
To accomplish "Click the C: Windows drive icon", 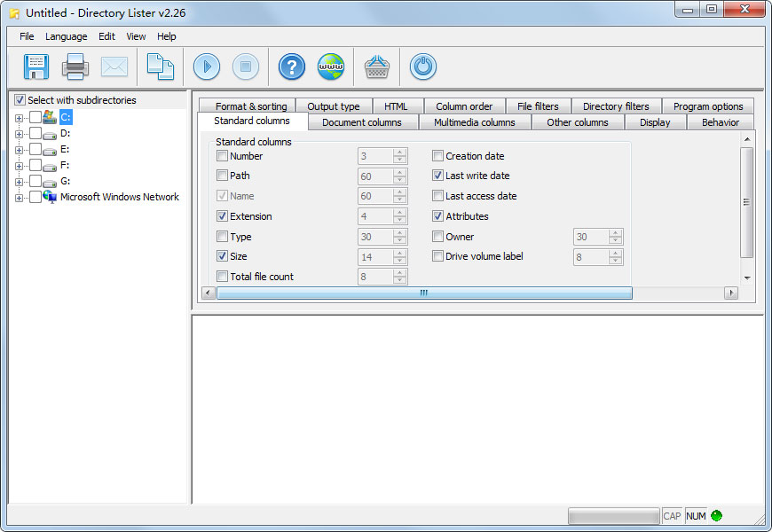I will [50, 117].
